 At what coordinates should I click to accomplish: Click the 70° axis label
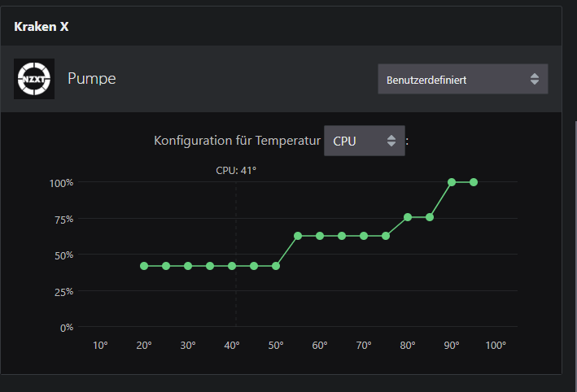364,346
